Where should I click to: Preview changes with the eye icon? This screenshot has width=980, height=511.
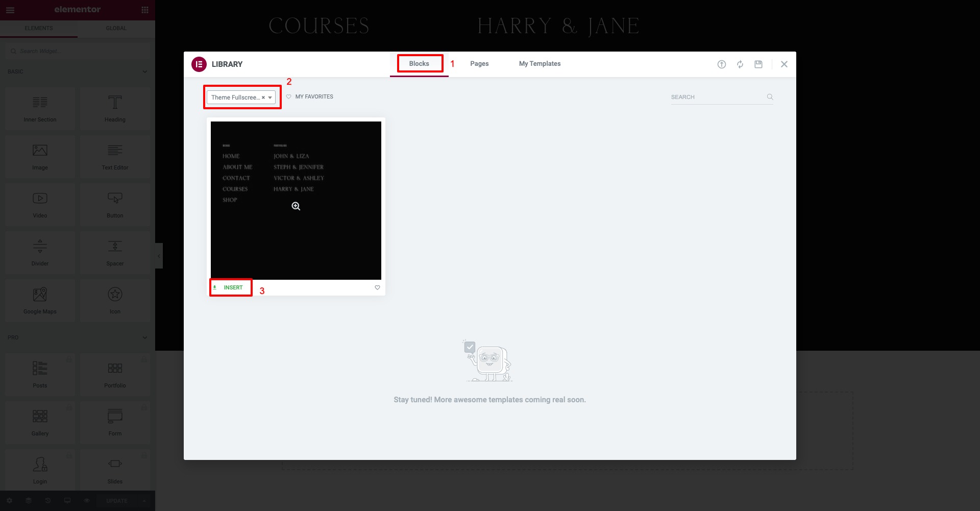(86, 500)
